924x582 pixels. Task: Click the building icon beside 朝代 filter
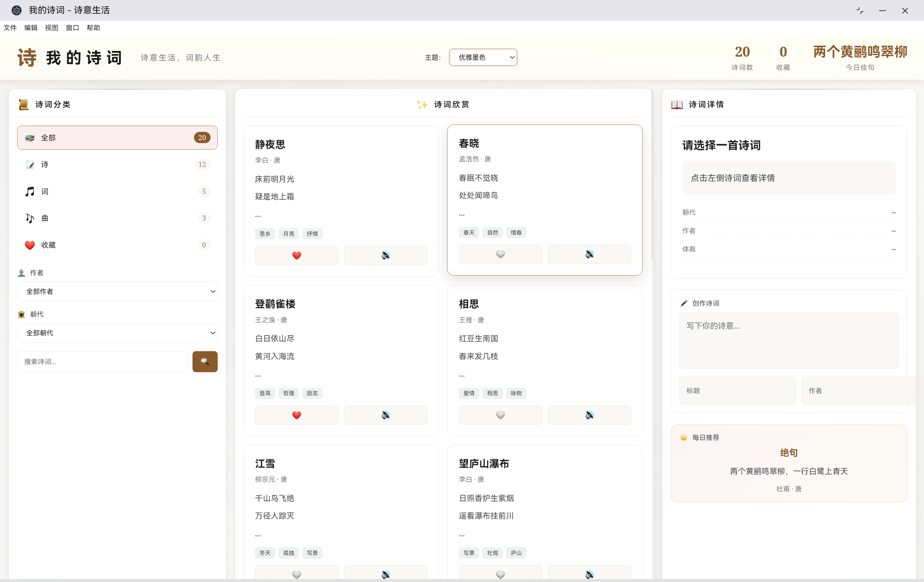coord(22,314)
